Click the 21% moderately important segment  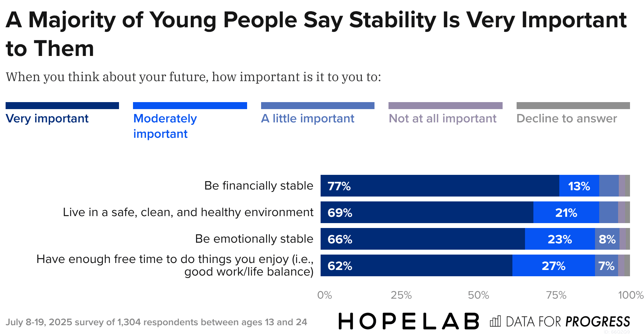pos(566,212)
